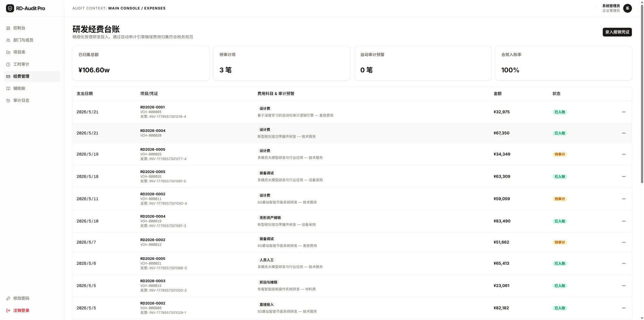The height and width of the screenshot is (320, 644).
Task: Click the 辅助账 book icon
Action: 8,89
